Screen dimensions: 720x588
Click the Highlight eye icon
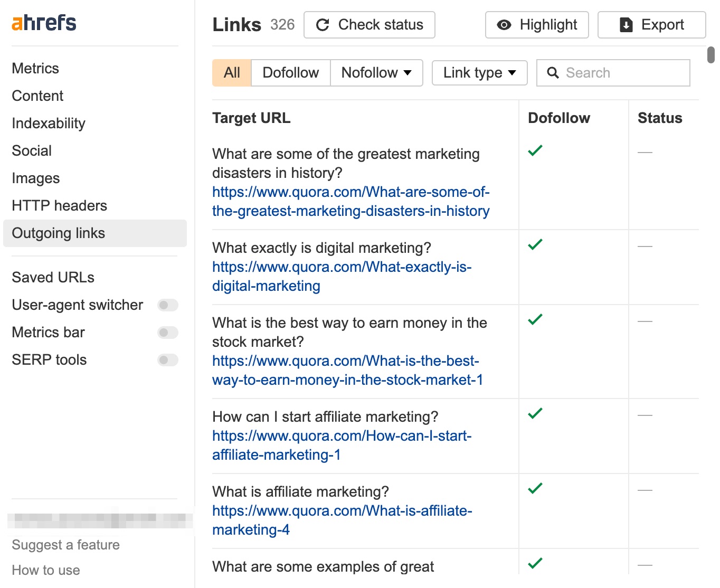tap(504, 24)
